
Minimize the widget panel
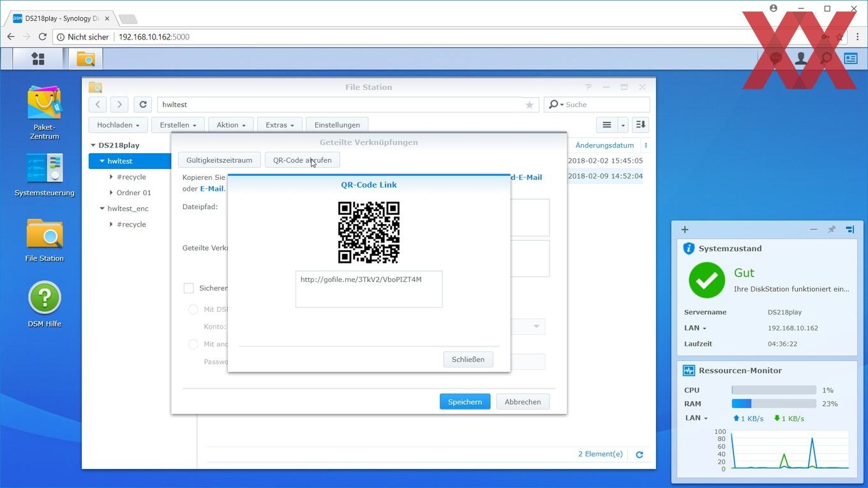(x=814, y=230)
